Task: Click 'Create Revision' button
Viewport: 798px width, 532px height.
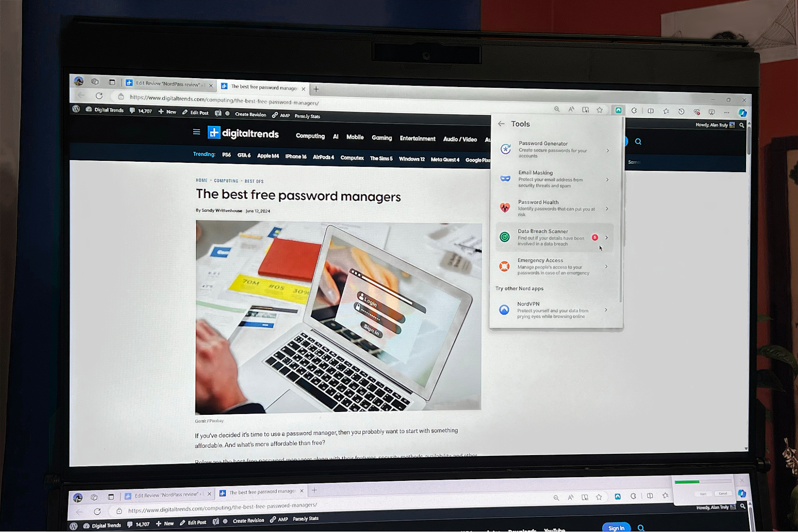Action: [247, 115]
